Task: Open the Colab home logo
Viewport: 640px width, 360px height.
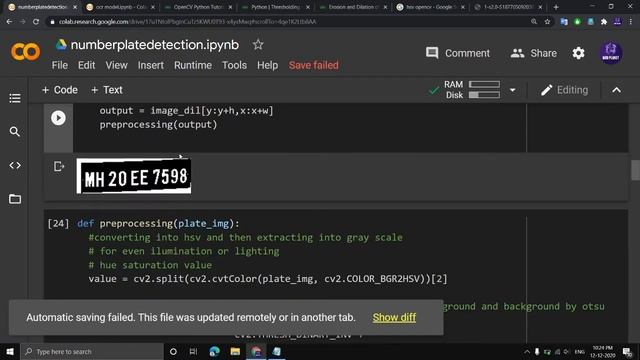Action: tap(25, 52)
